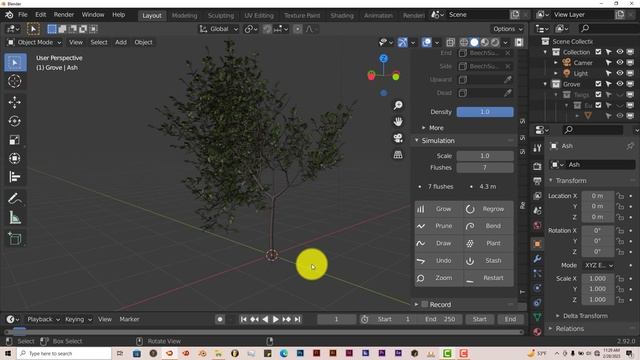Open the Add menu in viewport
Image resolution: width=640 pixels, height=360 pixels.
coord(121,42)
